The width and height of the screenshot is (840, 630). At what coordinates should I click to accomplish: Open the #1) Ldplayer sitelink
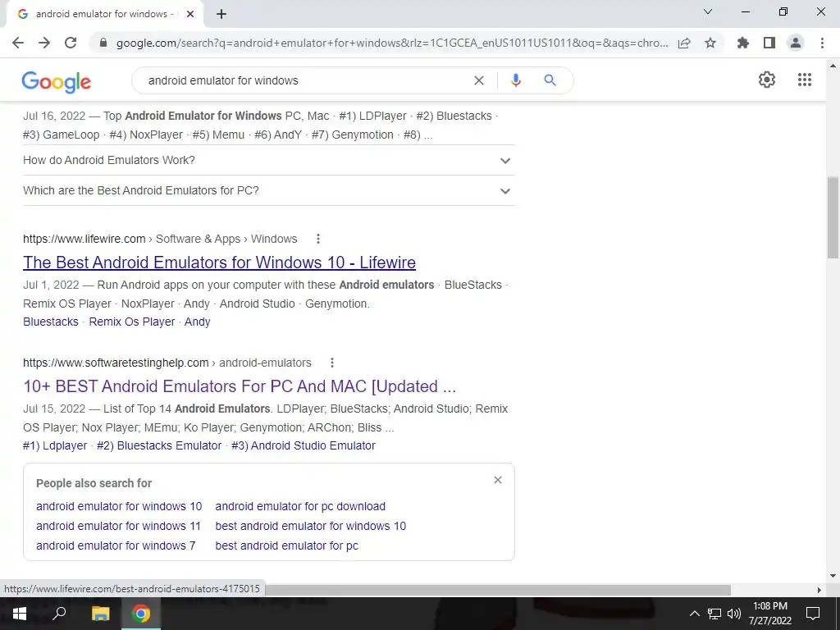pos(55,445)
